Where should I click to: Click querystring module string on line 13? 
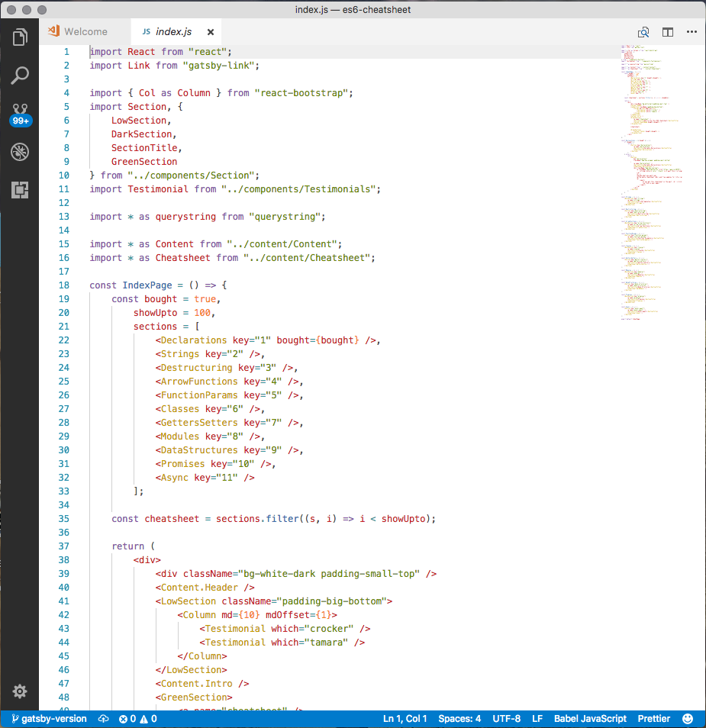tap(284, 217)
